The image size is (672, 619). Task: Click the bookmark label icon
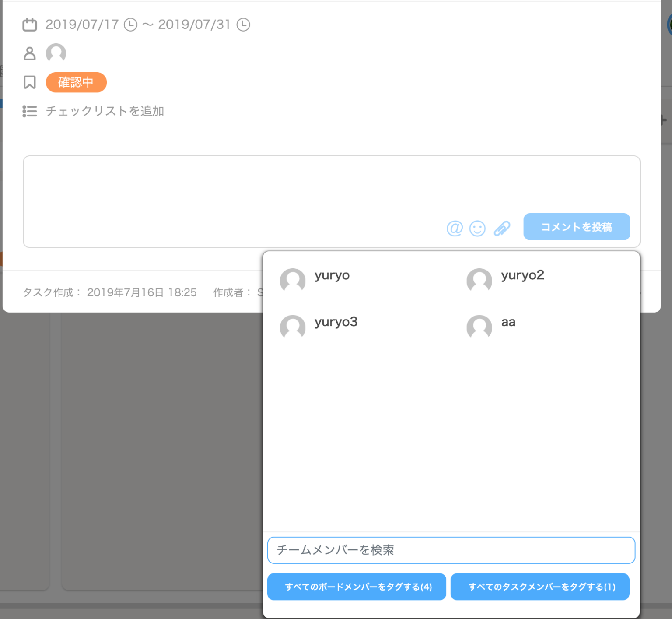[x=30, y=82]
